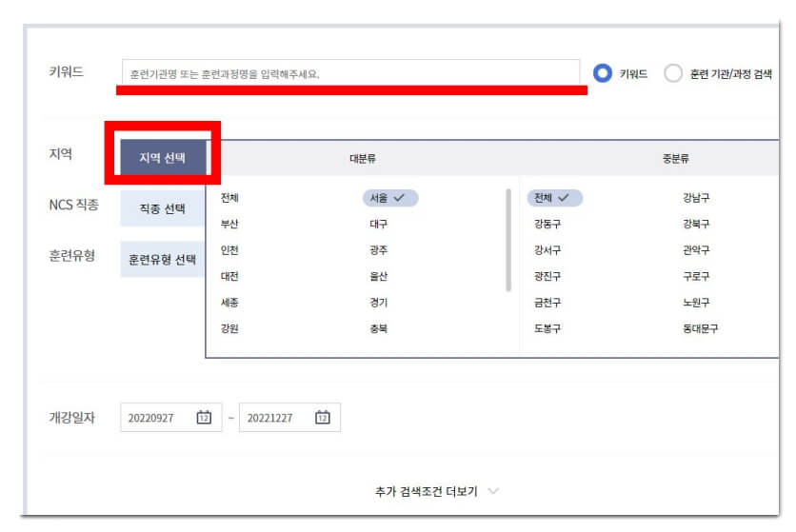Open start date calendar picker icon
The image size is (796, 532).
point(204,417)
